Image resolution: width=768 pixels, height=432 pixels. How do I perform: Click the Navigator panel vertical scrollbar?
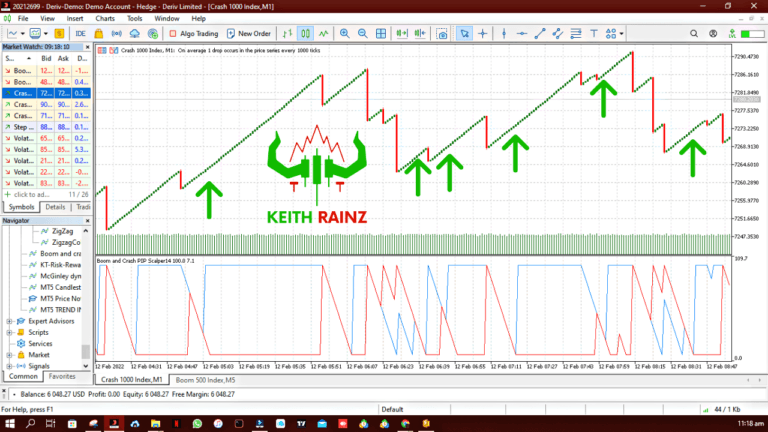coord(85,300)
